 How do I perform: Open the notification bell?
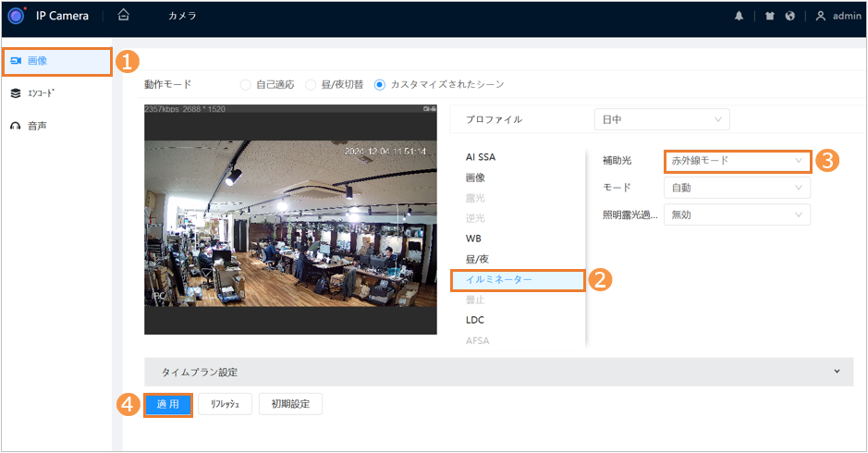tap(739, 17)
